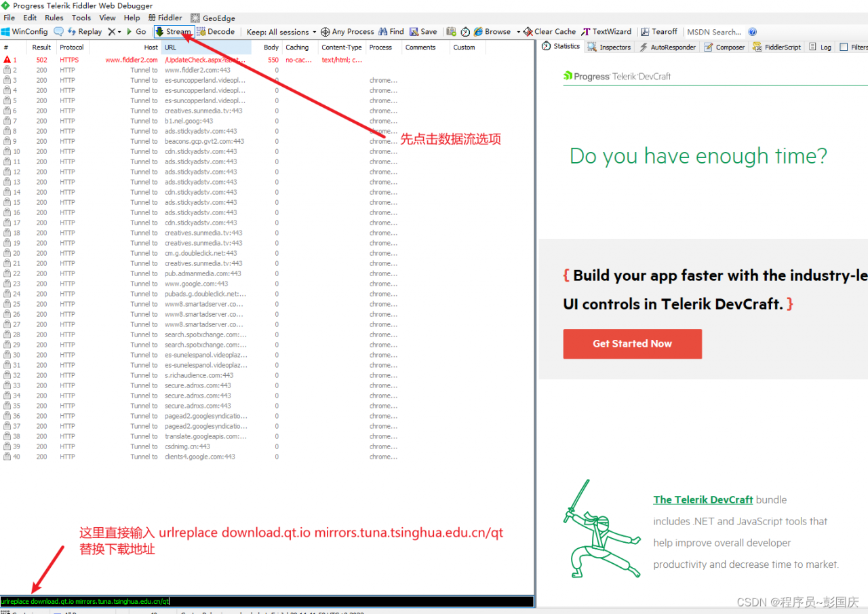Expand the Browse dropdown arrow
The width and height of the screenshot is (868, 614).
coord(518,32)
